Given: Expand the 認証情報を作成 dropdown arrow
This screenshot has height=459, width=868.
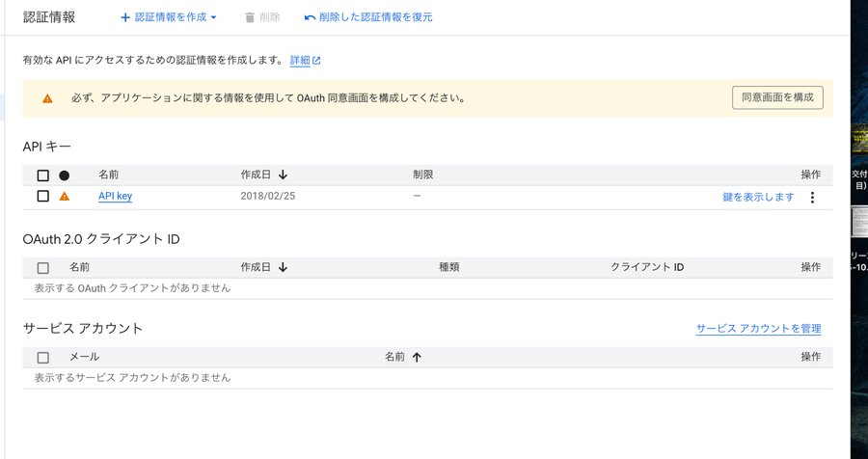Looking at the screenshot, I should pyautogui.click(x=213, y=17).
